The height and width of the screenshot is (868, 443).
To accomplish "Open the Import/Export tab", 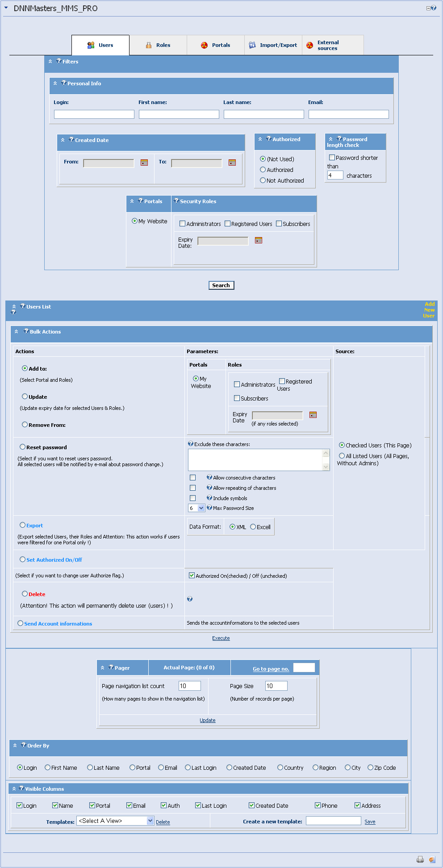I will 273,45.
